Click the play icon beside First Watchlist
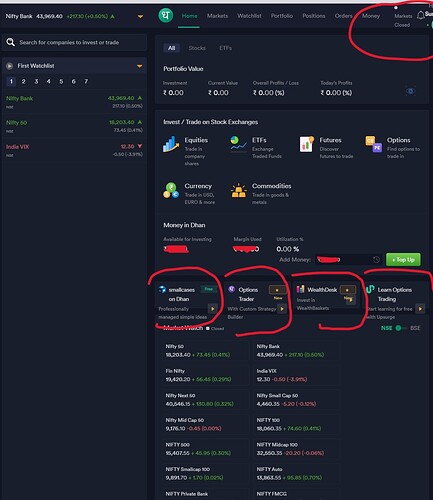 [x=10, y=66]
